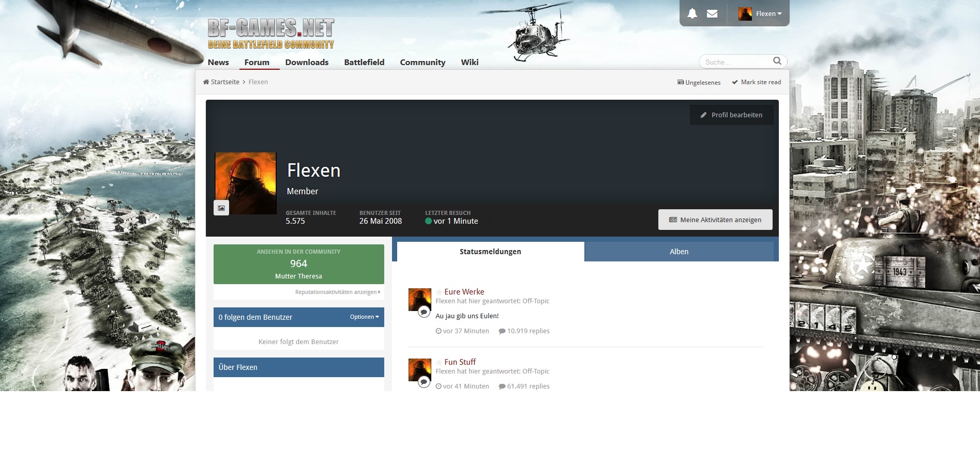Click Profil bearbeiten button
980x450 pixels.
[x=732, y=115]
